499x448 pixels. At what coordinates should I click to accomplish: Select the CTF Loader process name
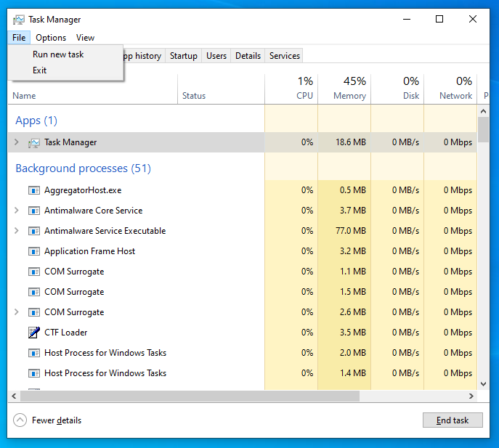(66, 333)
